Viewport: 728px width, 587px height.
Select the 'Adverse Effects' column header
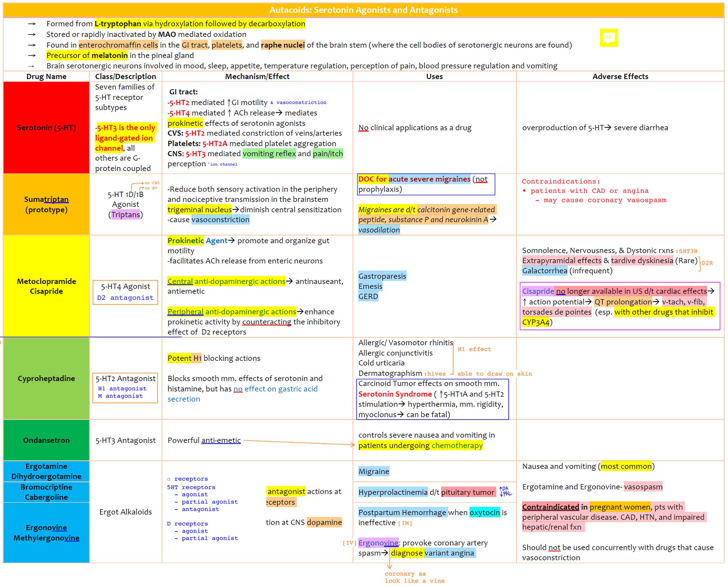pyautogui.click(x=620, y=76)
